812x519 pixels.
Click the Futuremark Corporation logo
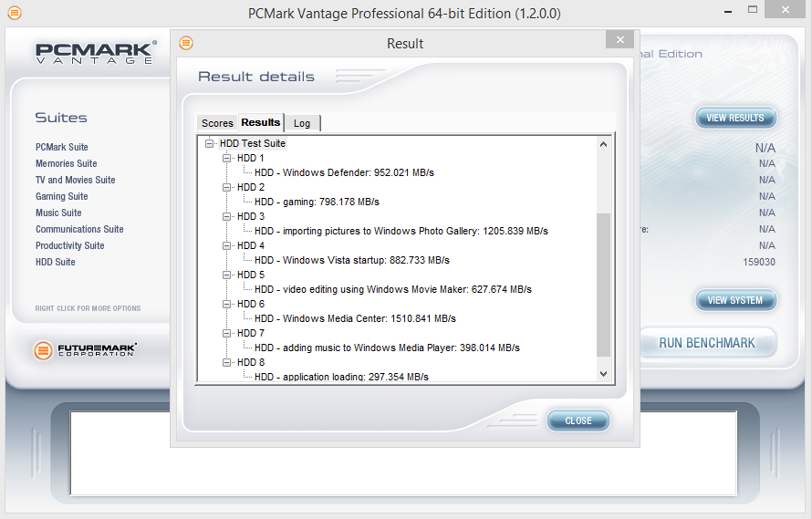tap(86, 350)
